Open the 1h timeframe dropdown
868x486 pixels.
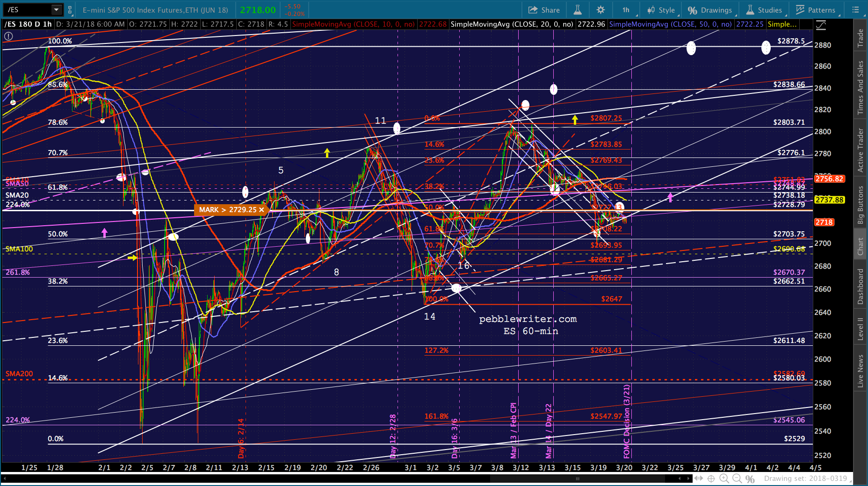point(626,10)
